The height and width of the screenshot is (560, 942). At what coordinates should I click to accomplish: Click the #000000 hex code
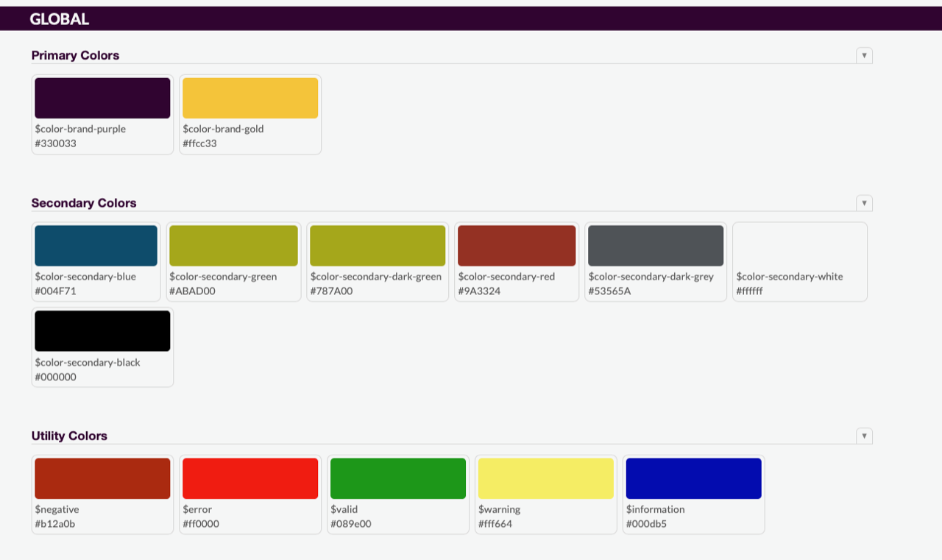pos(55,378)
